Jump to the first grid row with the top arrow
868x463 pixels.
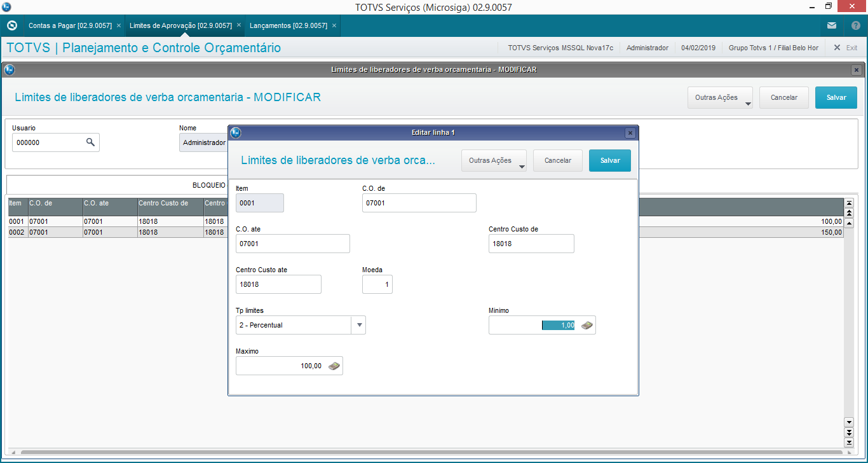[x=849, y=203]
